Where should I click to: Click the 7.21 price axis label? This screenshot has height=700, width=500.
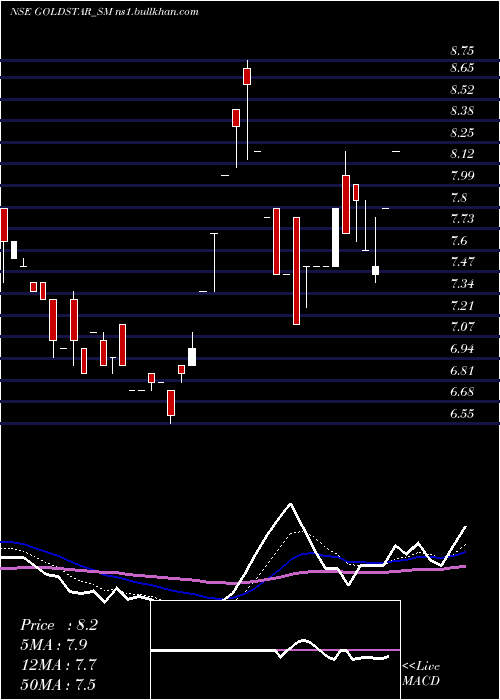coord(462,305)
